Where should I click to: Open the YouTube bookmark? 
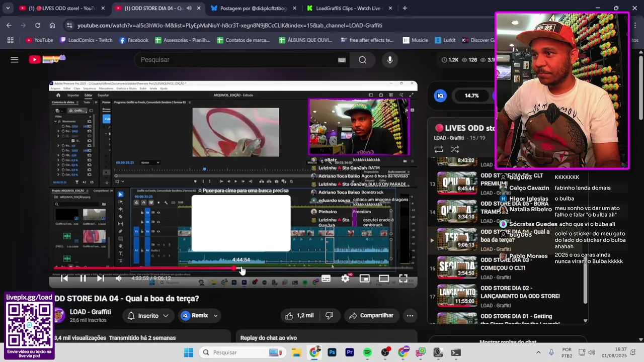pos(39,40)
